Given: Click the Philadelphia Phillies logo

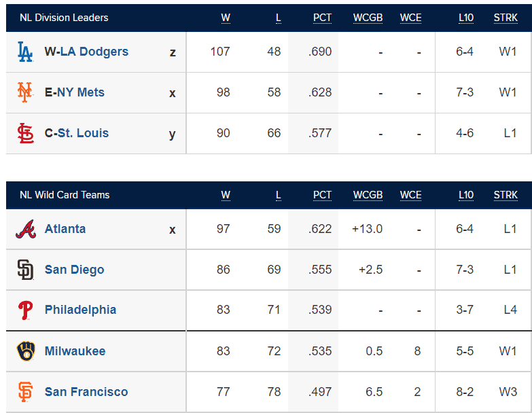Looking at the screenshot, I should point(25,310).
